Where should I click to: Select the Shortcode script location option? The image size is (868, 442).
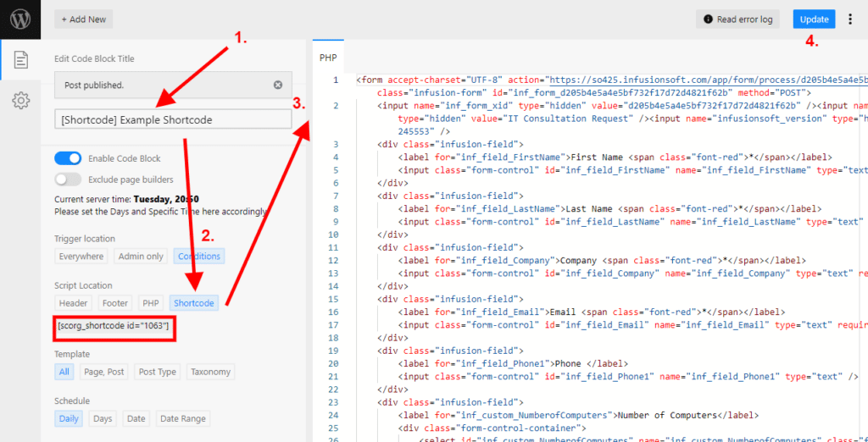(193, 303)
